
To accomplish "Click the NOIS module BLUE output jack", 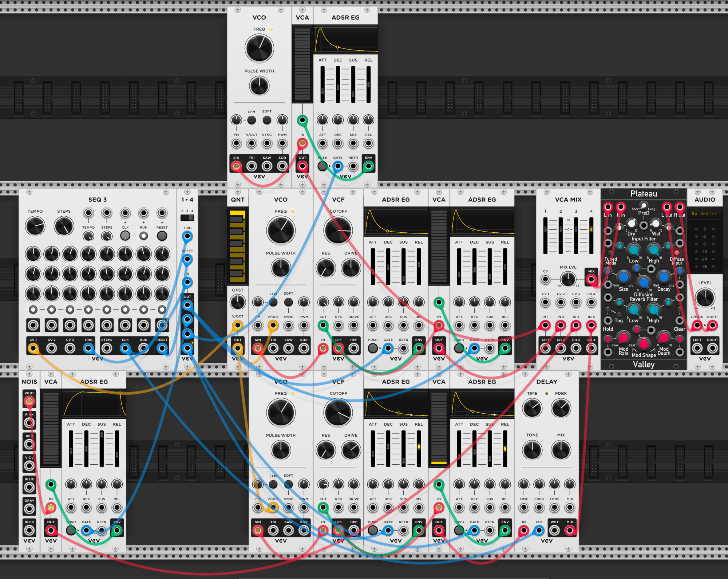I will coord(29,487).
